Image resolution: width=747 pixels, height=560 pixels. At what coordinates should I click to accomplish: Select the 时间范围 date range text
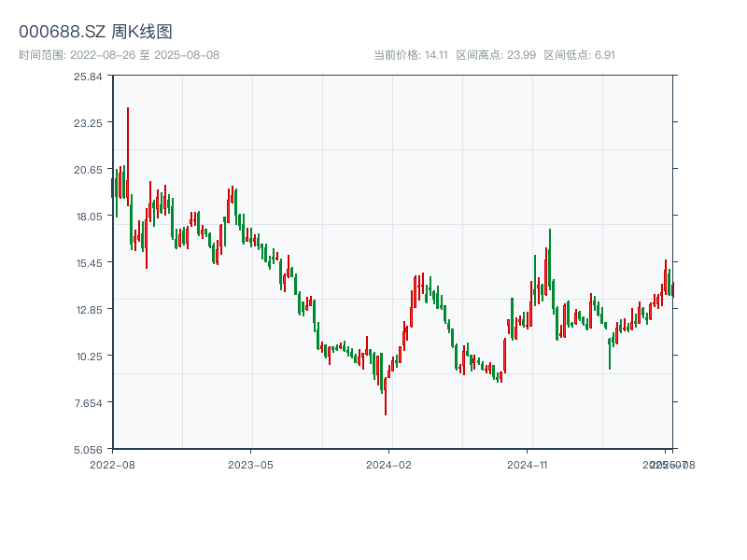[x=119, y=55]
